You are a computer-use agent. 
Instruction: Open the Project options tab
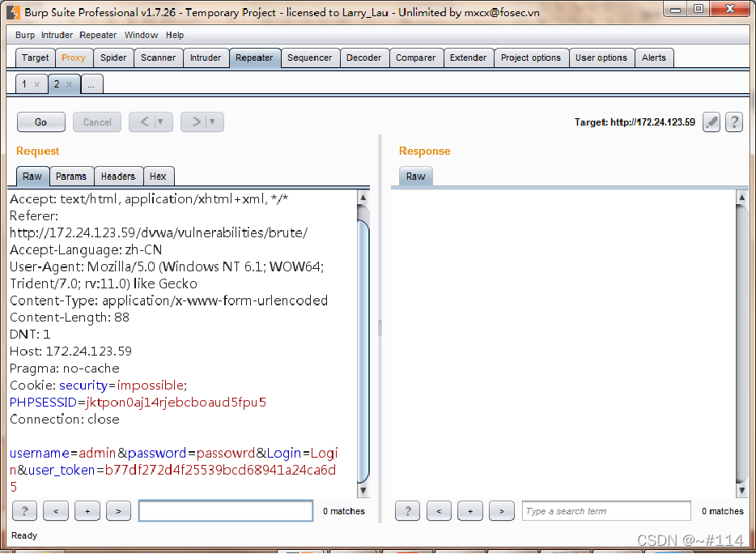tap(531, 58)
